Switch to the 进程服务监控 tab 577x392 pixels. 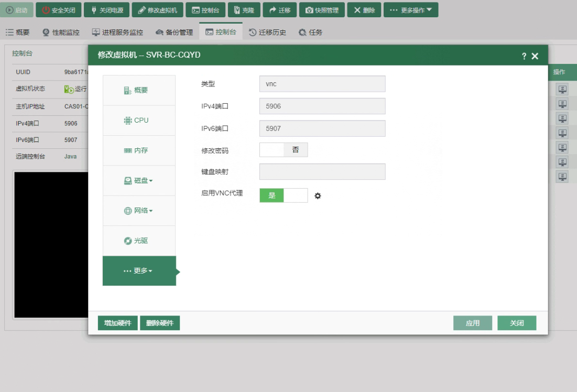click(117, 32)
